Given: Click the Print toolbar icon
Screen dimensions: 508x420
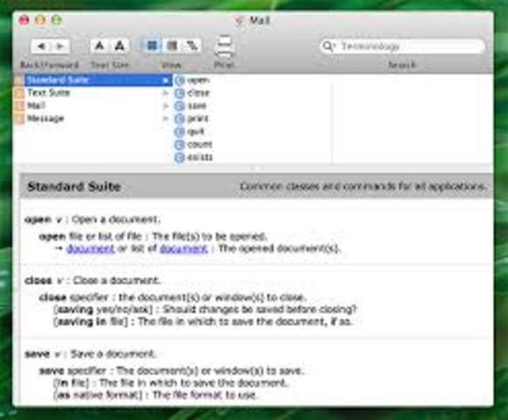Looking at the screenshot, I should pos(224,46).
